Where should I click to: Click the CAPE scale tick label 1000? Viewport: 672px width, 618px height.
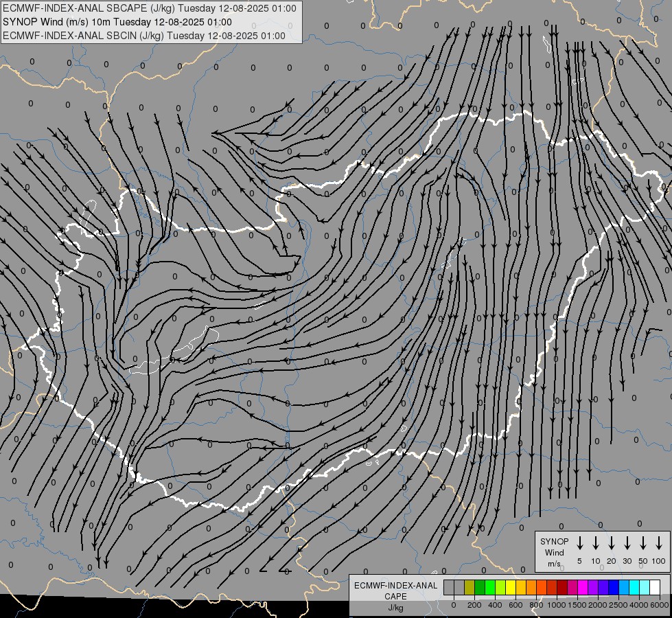(557, 605)
